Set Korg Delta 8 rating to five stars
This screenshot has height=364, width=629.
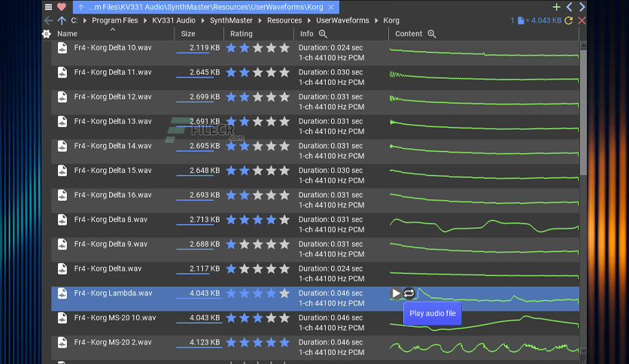(284, 220)
